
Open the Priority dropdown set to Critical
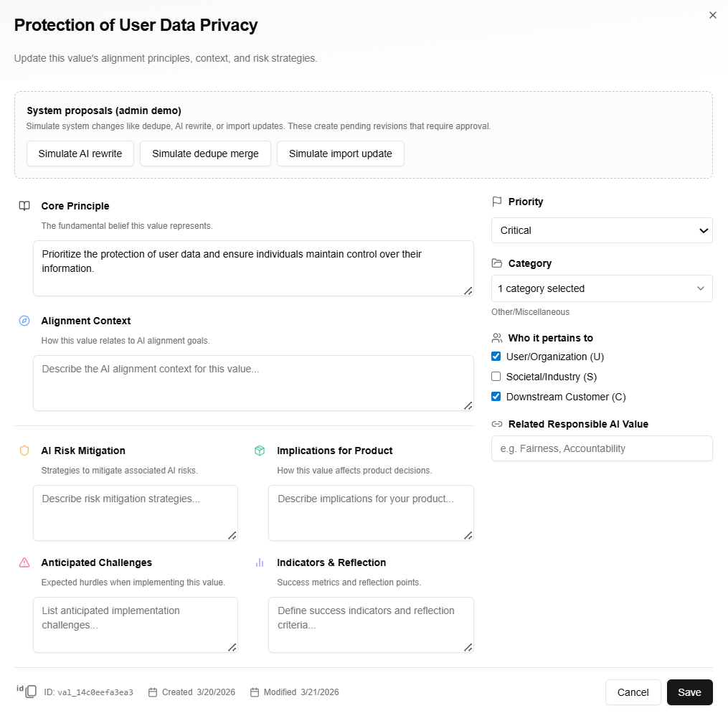602,230
